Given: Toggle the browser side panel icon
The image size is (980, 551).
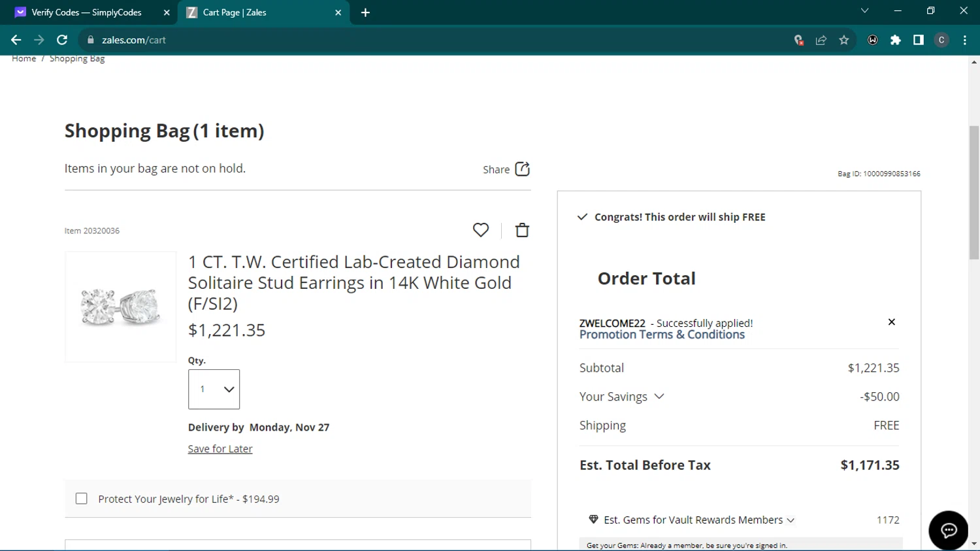Looking at the screenshot, I should click(919, 40).
